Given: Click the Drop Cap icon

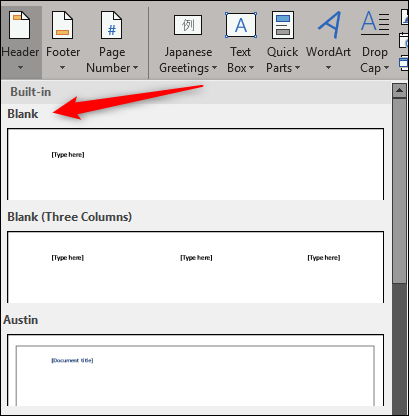Looking at the screenshot, I should tap(375, 23).
